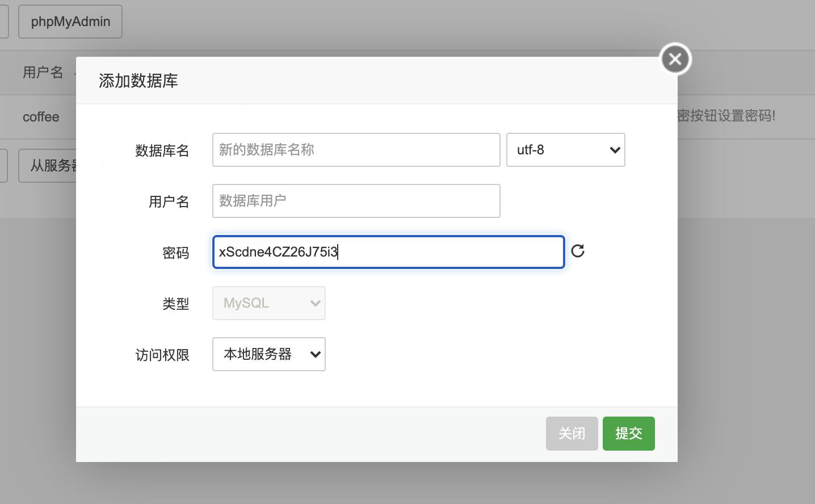Dismiss the dialog with 关闭 button
This screenshot has width=815, height=504.
(x=572, y=434)
